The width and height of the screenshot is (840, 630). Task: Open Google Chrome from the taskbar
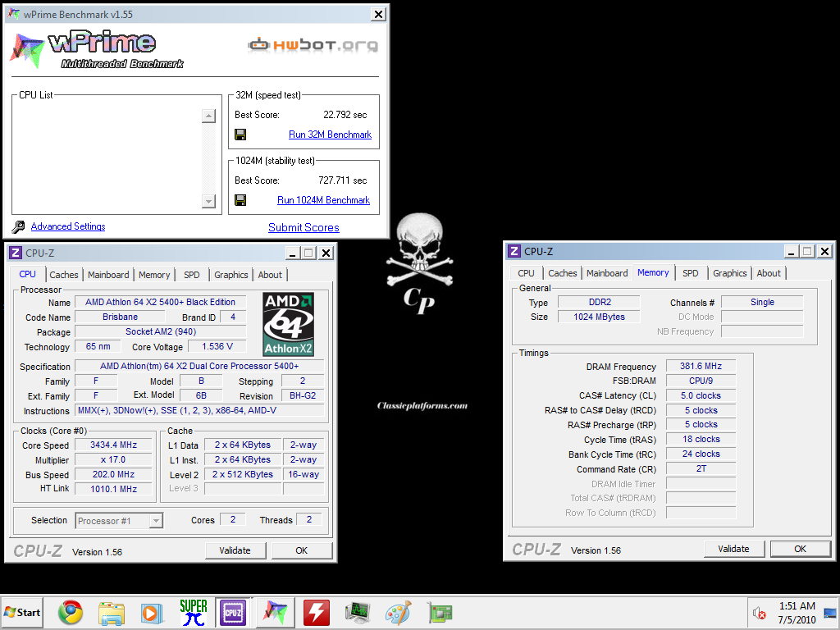[x=71, y=613]
